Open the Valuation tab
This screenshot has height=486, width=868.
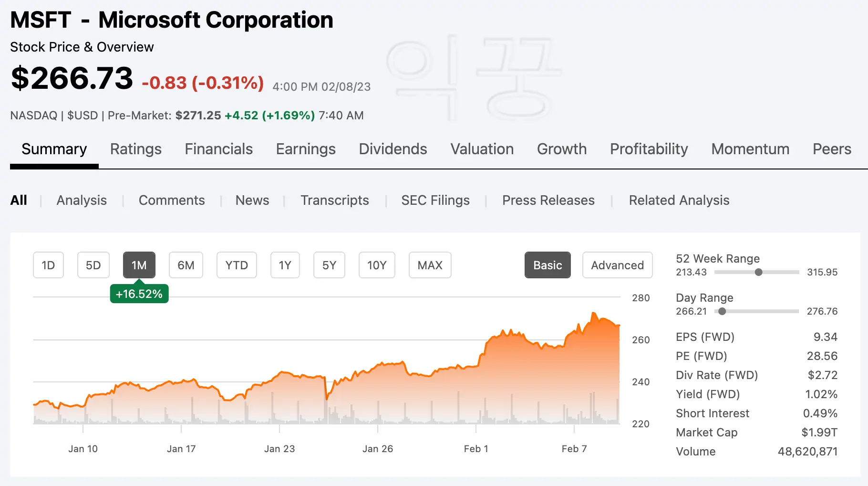click(x=482, y=149)
